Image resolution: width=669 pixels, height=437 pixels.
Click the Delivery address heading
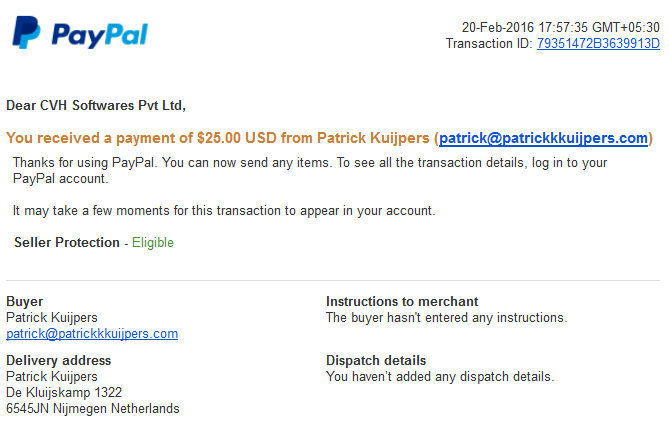(58, 361)
